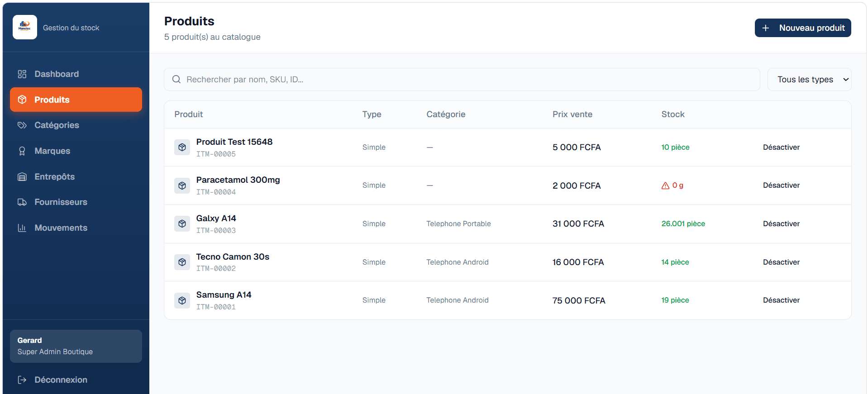
Task: Click the 19 pièce stock value
Action: click(675, 300)
